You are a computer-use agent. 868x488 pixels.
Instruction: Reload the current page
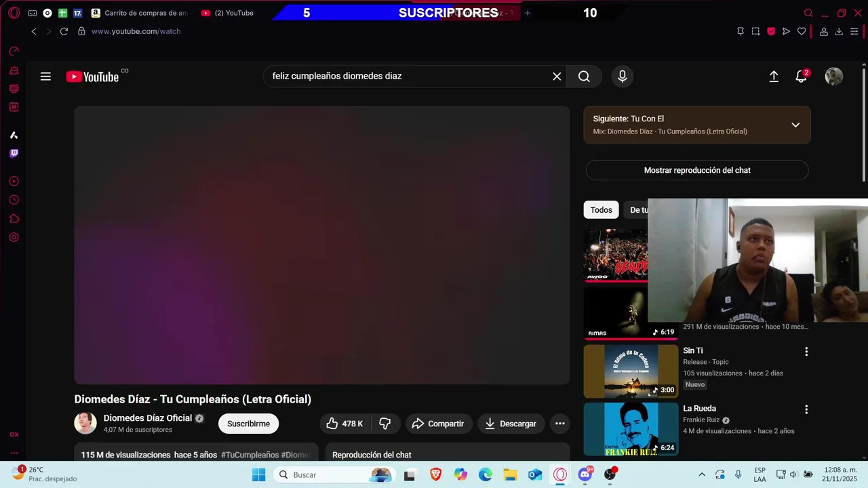coord(64,31)
